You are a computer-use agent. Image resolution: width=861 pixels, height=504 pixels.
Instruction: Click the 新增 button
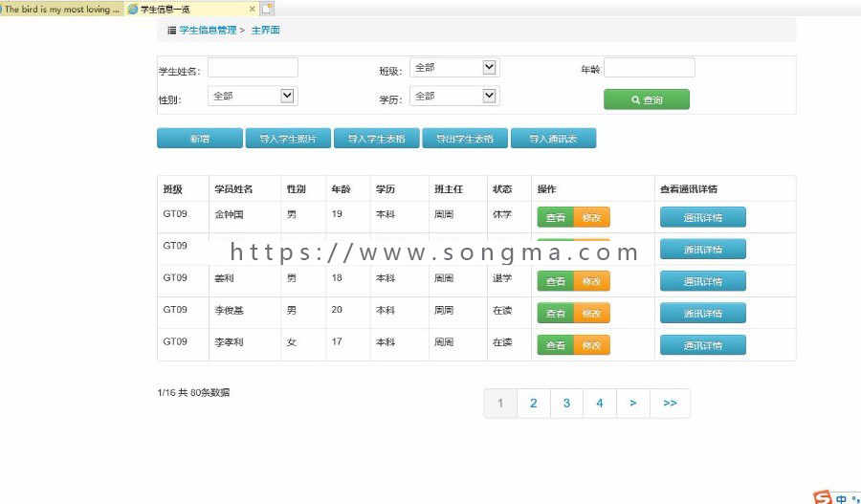pos(200,139)
